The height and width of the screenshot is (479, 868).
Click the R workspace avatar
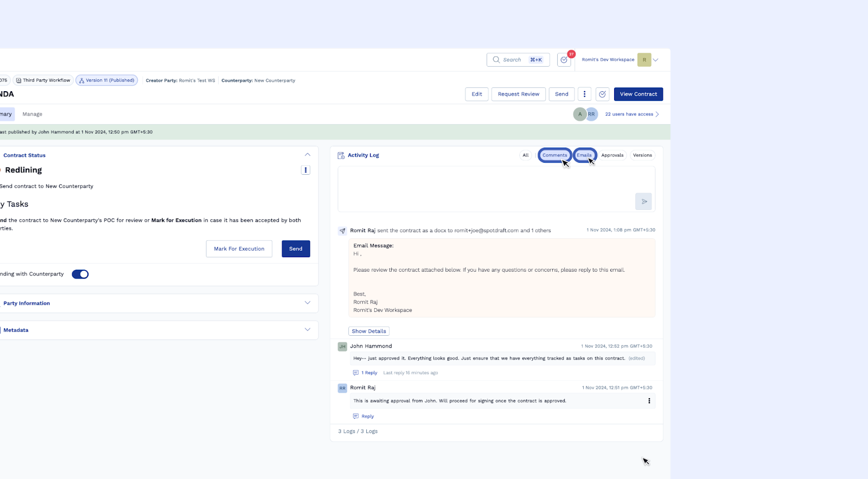click(x=644, y=60)
